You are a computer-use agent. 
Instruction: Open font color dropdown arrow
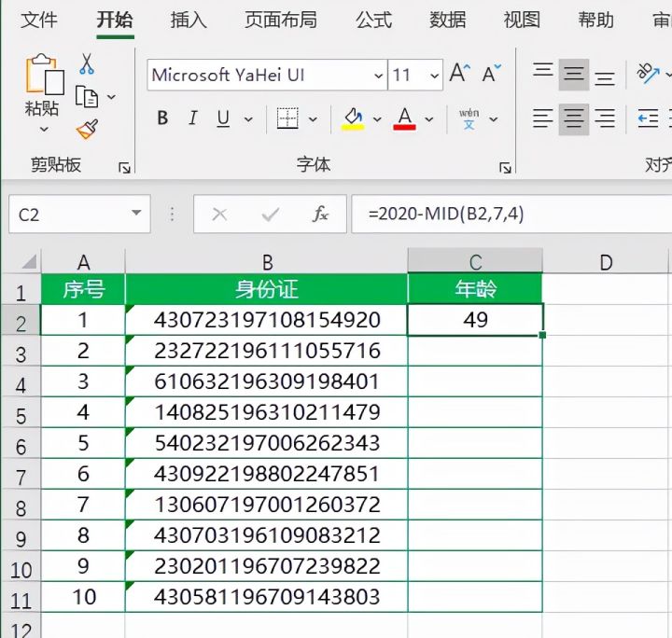tap(428, 119)
